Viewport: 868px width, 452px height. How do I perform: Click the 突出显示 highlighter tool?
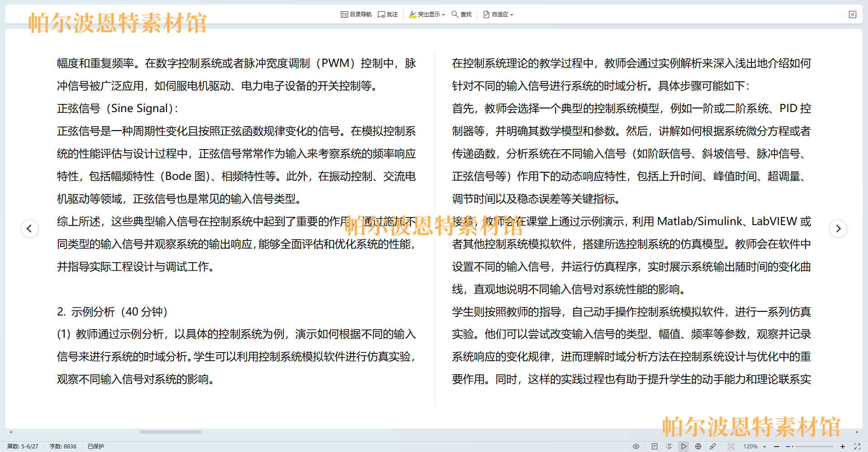[425, 14]
